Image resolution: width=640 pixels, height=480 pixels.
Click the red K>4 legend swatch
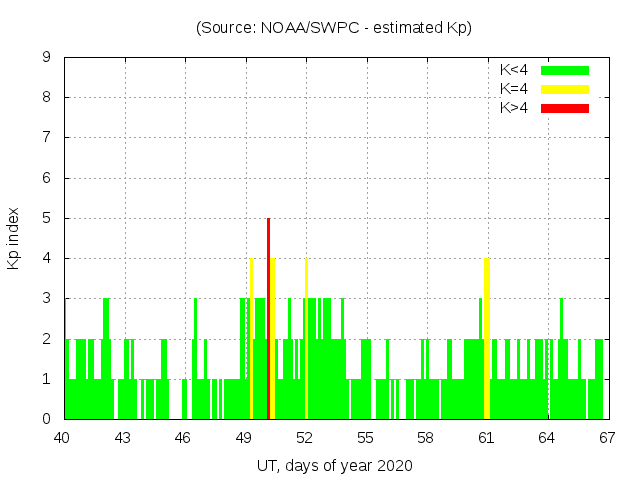pos(565,107)
